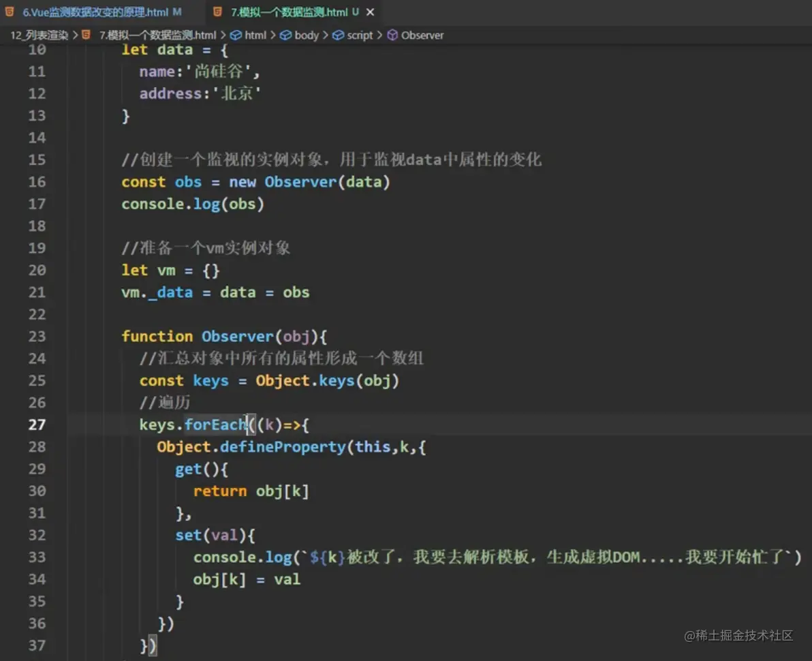Click the breadcrumb HTML file icon
The height and width of the screenshot is (661, 812).
(x=86, y=35)
